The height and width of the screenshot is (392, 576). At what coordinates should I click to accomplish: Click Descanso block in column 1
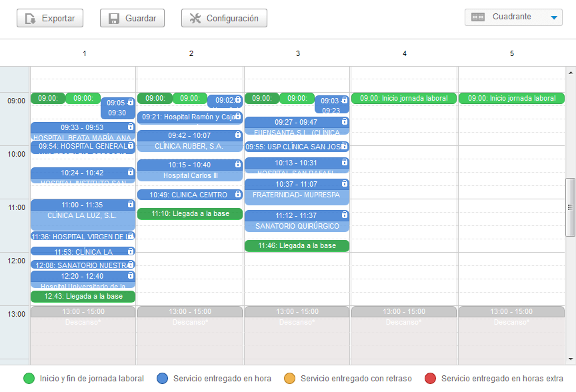(83, 335)
